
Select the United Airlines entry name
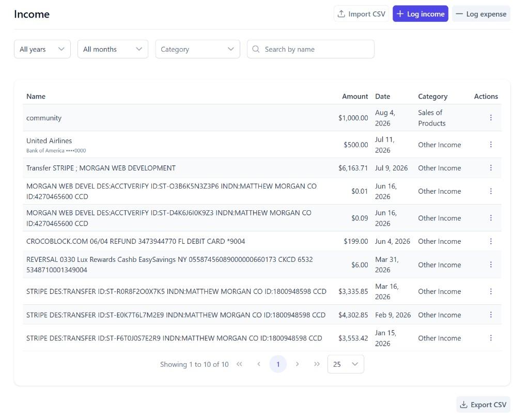coord(49,141)
